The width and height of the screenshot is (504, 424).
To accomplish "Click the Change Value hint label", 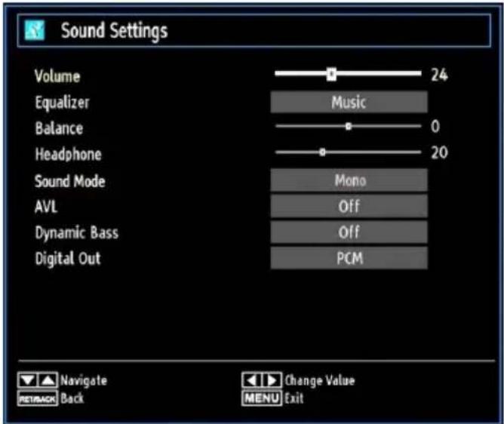I will coord(320,380).
